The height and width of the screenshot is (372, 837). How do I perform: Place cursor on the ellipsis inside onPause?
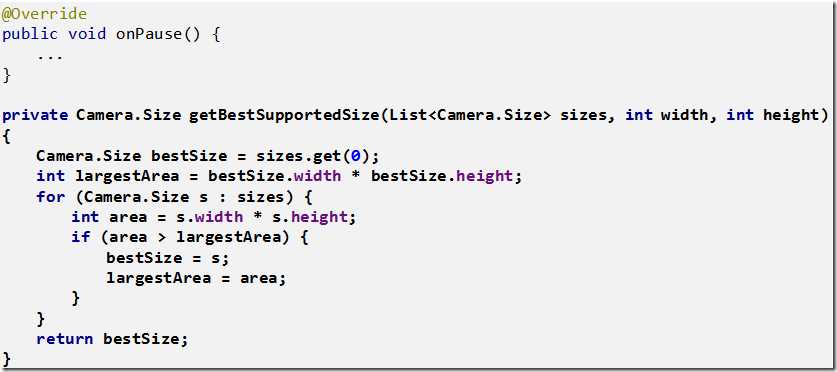pyautogui.click(x=50, y=56)
